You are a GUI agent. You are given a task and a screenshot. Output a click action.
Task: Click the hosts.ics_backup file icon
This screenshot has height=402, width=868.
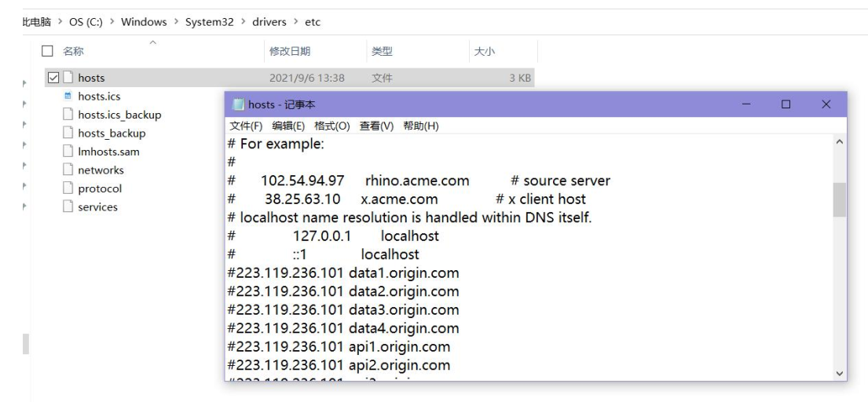[68, 115]
